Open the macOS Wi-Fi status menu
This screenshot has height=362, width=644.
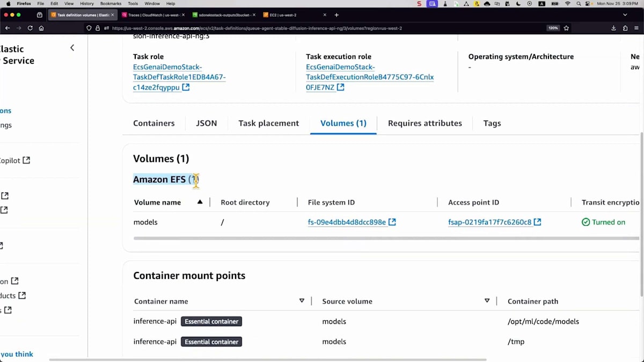[568, 3]
